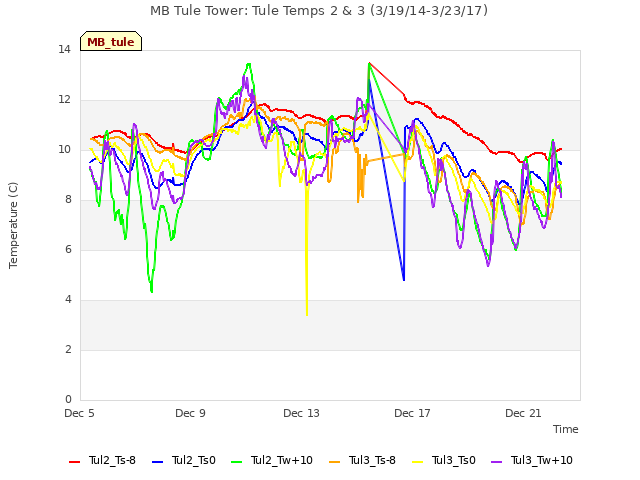The width and height of the screenshot is (640, 480).
Task: Click the blue line dip before Dec 17
Action: [404, 280]
